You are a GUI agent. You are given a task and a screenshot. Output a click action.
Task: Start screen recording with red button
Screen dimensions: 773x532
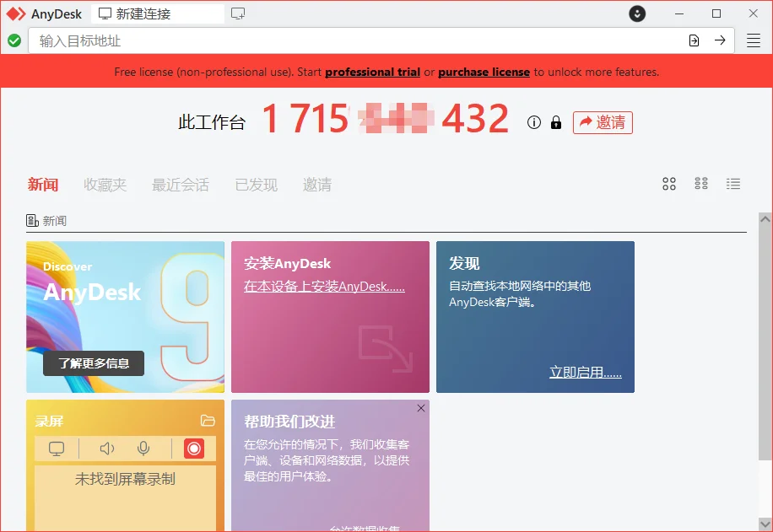194,449
